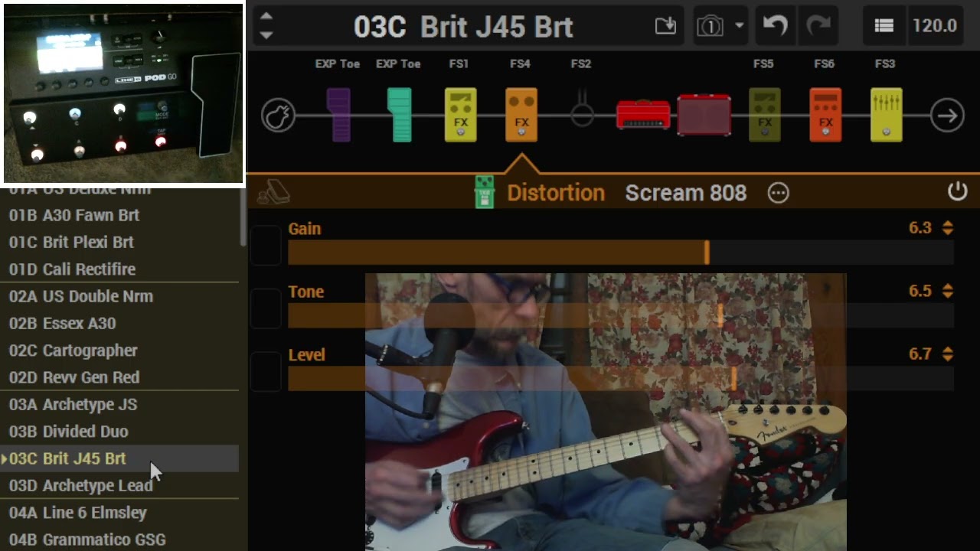
Task: Toggle the Tone parameter snapshot box
Action: pos(266,308)
